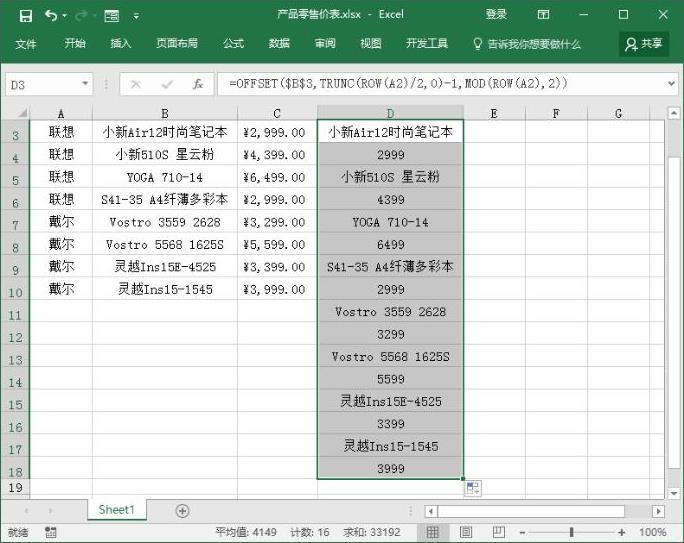
Task: Click the 共享 share button
Action: [644, 44]
